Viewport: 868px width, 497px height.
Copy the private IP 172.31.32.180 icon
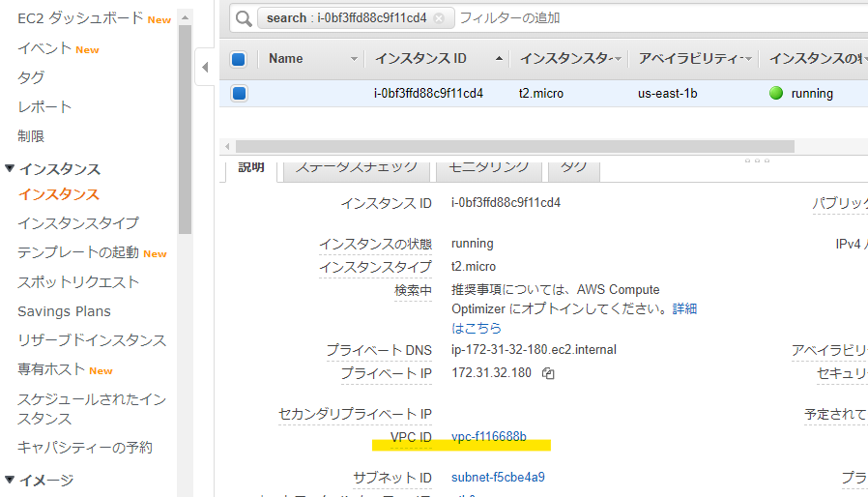coord(548,373)
